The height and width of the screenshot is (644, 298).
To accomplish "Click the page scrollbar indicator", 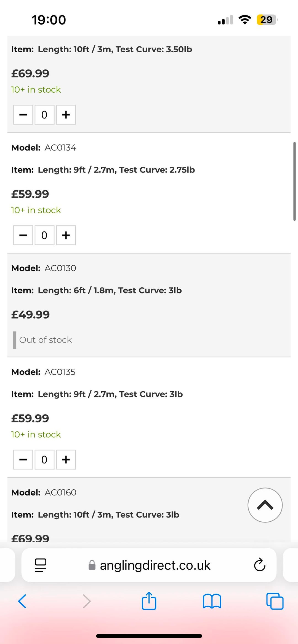I will (x=294, y=181).
